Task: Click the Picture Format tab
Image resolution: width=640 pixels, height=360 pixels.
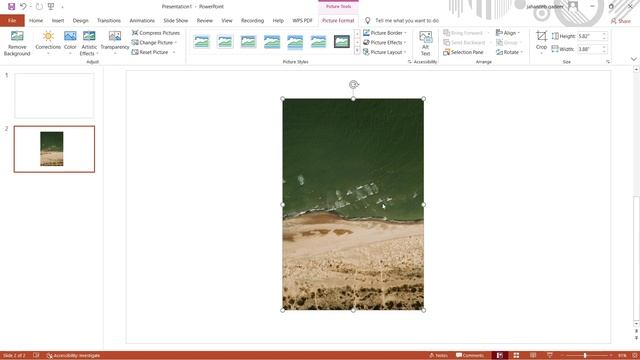Action: tap(338, 20)
